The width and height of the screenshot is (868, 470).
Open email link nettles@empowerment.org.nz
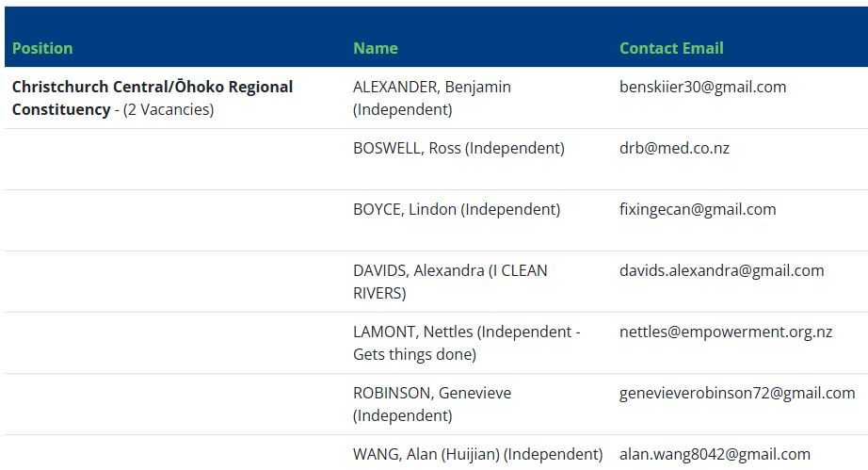726,332
